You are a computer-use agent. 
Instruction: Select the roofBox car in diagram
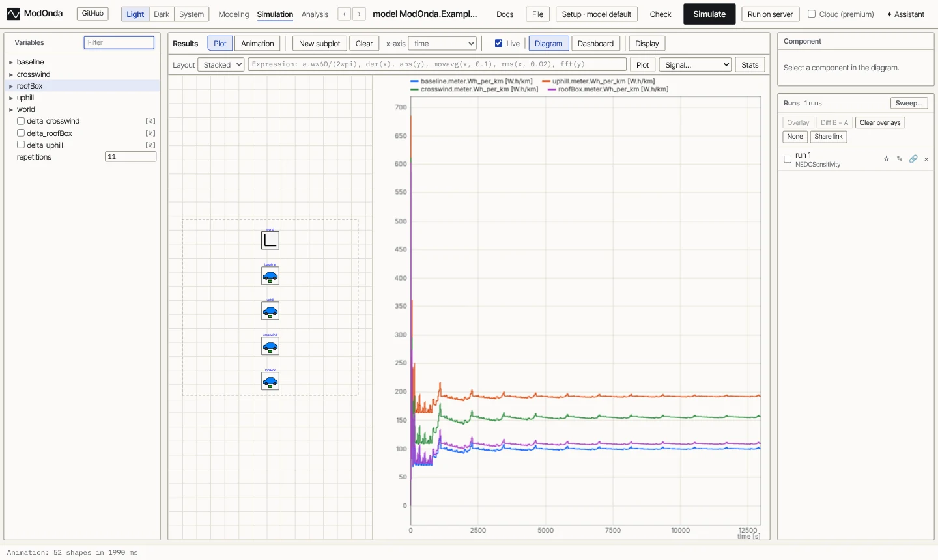270,381
